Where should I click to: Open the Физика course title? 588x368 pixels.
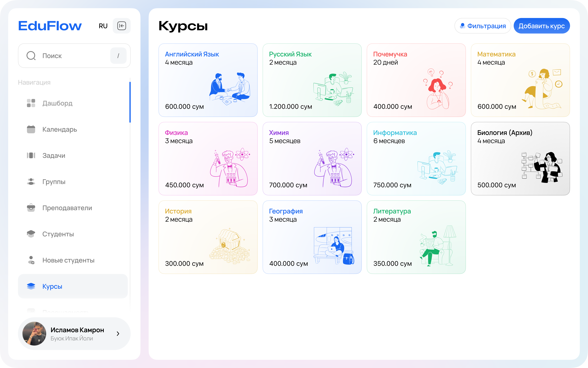pyautogui.click(x=176, y=133)
